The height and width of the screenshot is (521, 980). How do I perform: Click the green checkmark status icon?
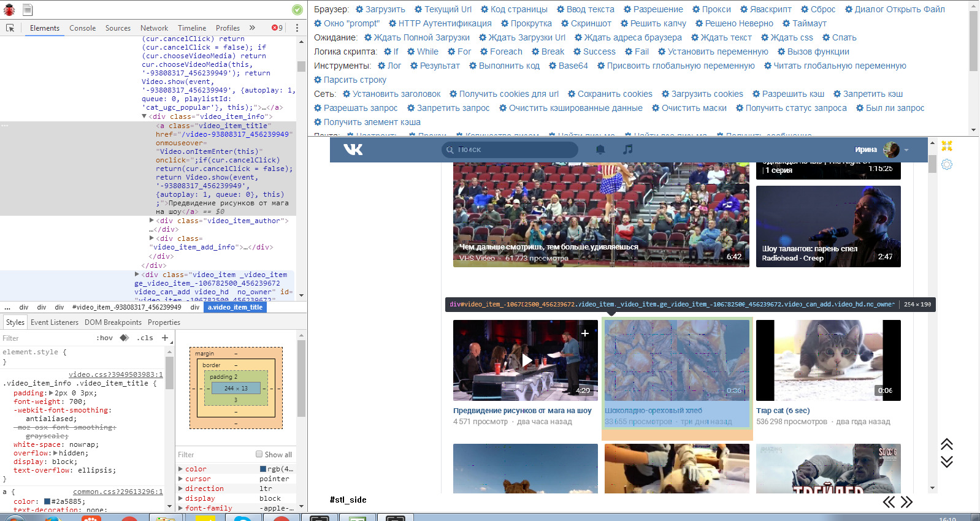pos(297,10)
